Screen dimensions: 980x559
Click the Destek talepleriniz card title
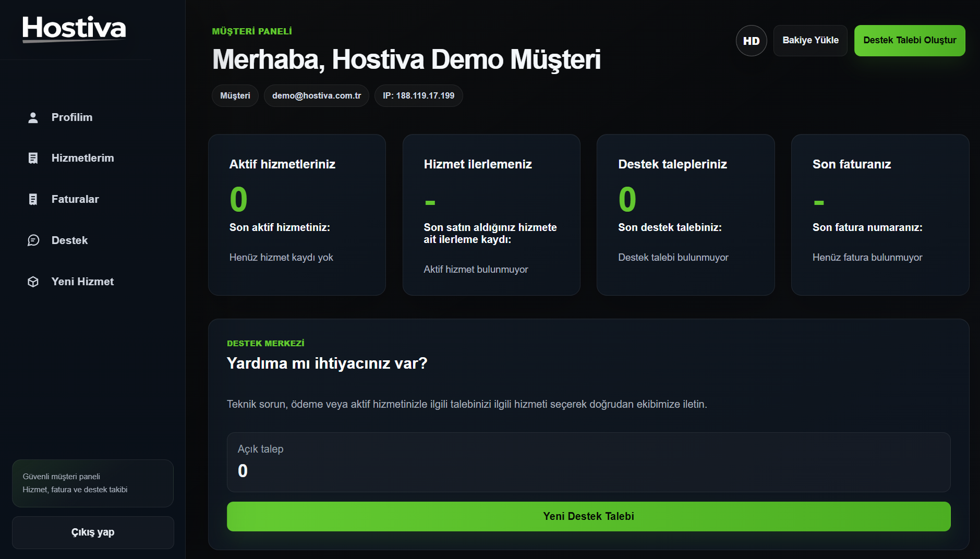tap(672, 164)
